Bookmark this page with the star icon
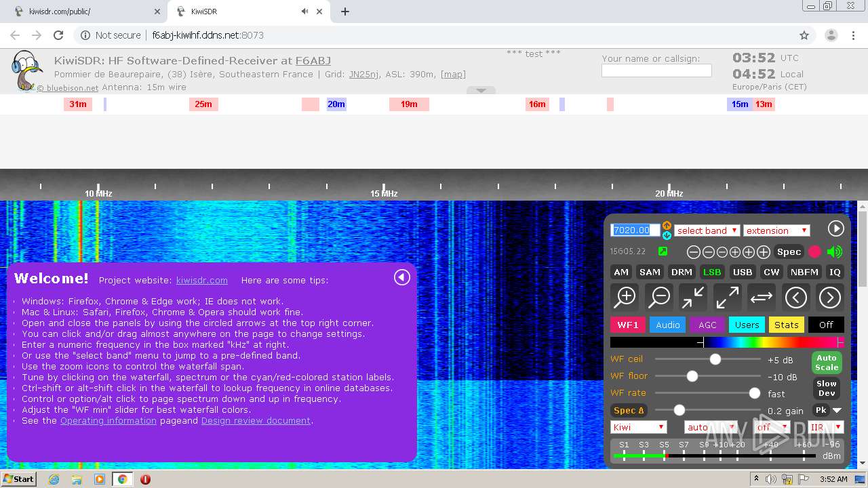Screen dimensions: 868x488 pyautogui.click(x=804, y=35)
